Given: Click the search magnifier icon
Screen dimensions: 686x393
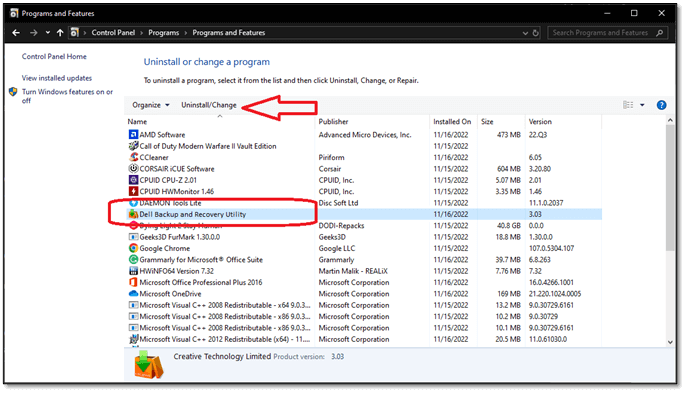Looking at the screenshot, I should click(x=659, y=33).
